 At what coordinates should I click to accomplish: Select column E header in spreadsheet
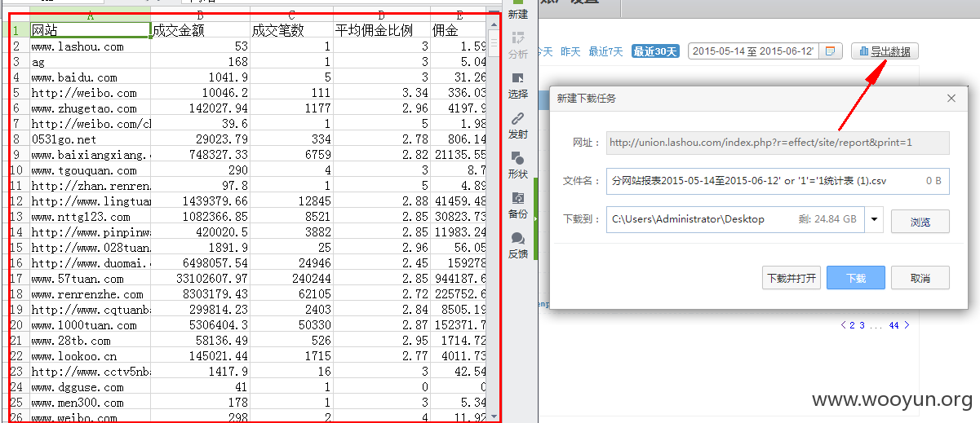coord(459,15)
